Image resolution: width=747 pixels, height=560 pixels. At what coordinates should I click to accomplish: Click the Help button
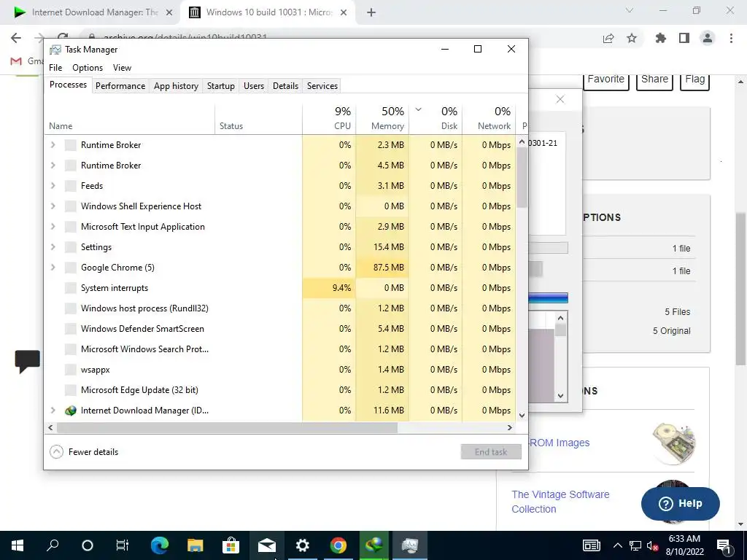(x=681, y=503)
